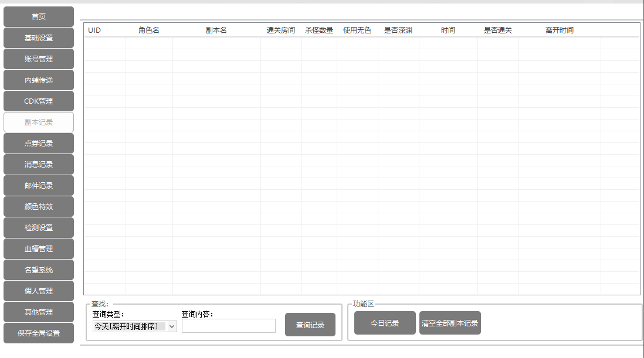Click the 查询内容 text field
This screenshot has width=644, height=358.
click(x=228, y=326)
